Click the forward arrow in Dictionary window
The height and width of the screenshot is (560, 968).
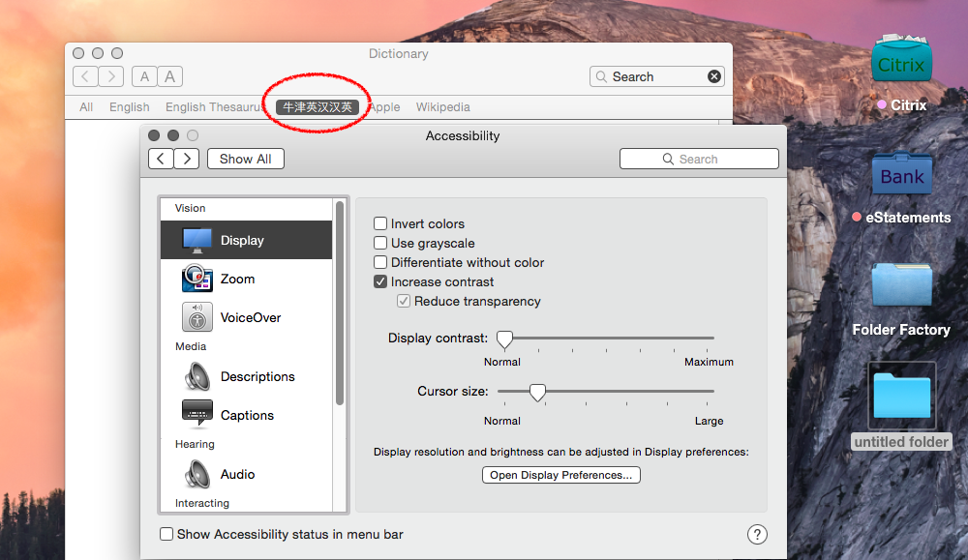click(x=111, y=76)
